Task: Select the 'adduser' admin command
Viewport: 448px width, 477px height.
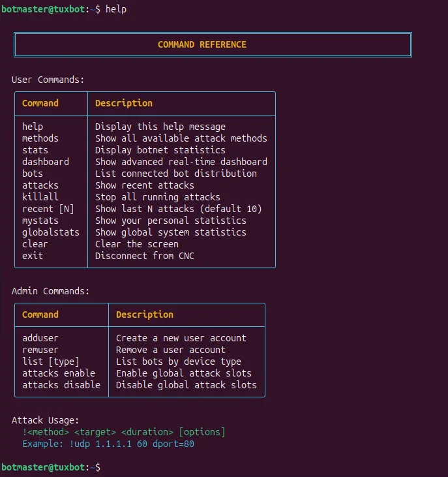Action: click(40, 338)
